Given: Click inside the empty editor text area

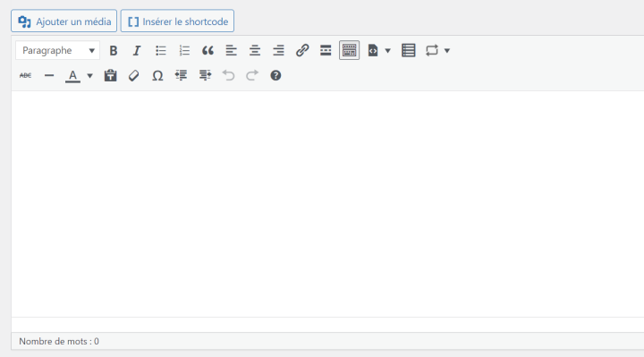Looking at the screenshot, I should 327,204.
